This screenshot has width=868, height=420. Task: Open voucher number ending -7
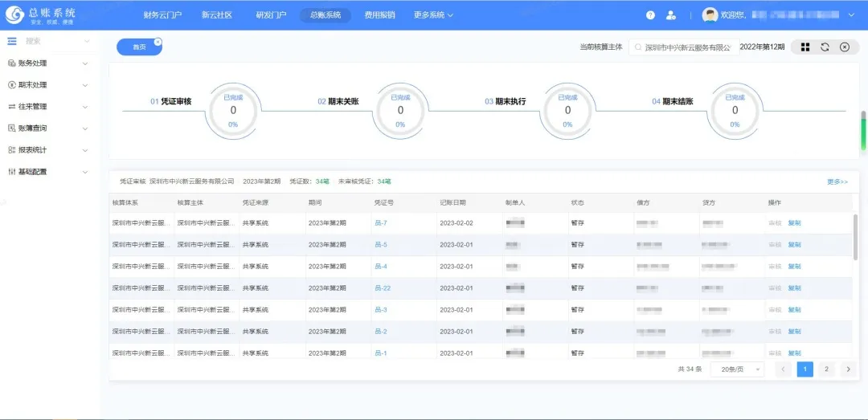click(x=381, y=223)
